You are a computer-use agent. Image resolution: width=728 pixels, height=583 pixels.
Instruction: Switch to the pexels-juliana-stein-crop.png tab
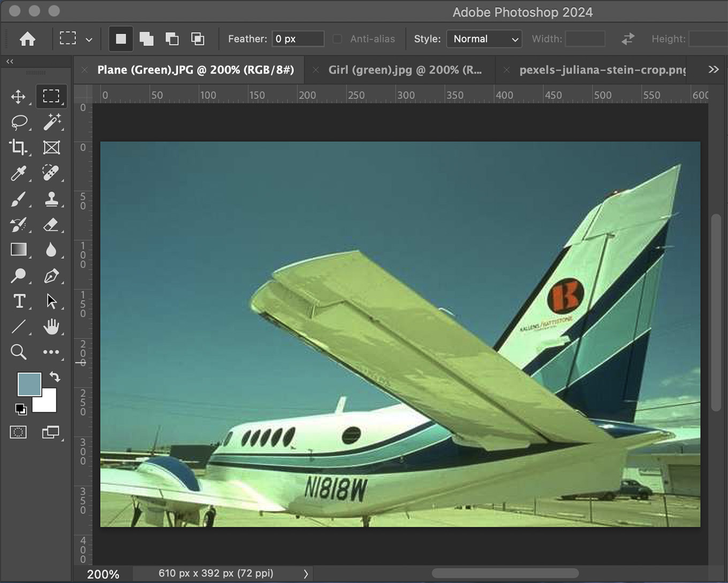click(x=602, y=70)
